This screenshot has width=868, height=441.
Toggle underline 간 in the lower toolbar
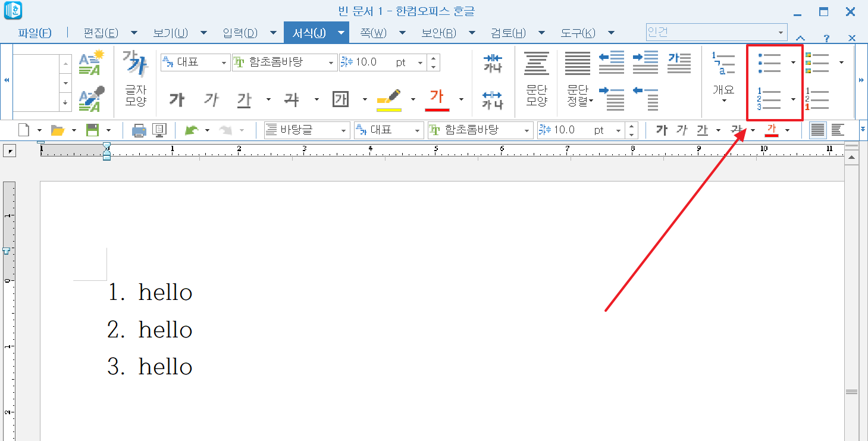tap(703, 130)
